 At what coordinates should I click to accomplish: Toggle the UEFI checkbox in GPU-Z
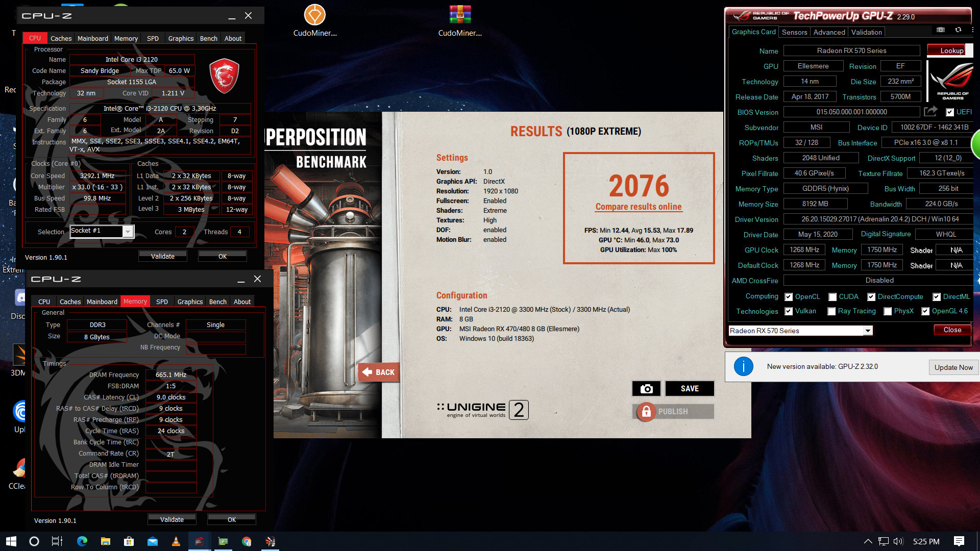tap(949, 112)
